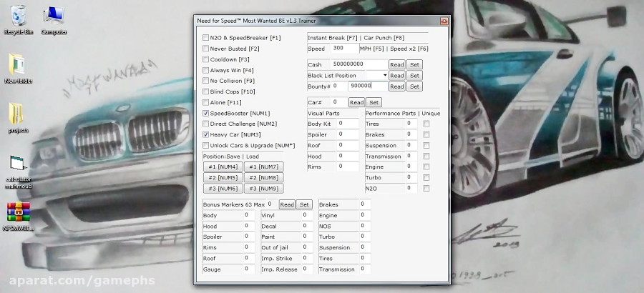Enable N2O & SpeedBreaker [F1] checkbox
This screenshot has width=644, height=293.
[206, 38]
